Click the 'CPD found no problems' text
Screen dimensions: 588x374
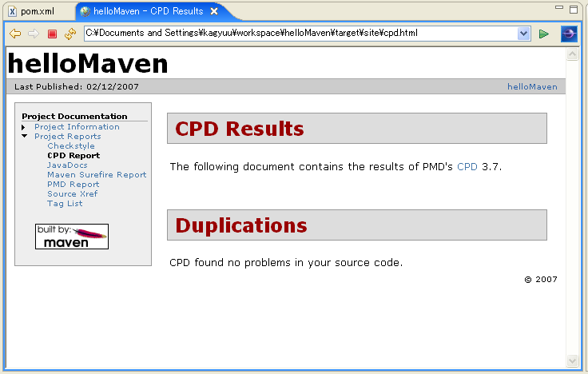286,263
